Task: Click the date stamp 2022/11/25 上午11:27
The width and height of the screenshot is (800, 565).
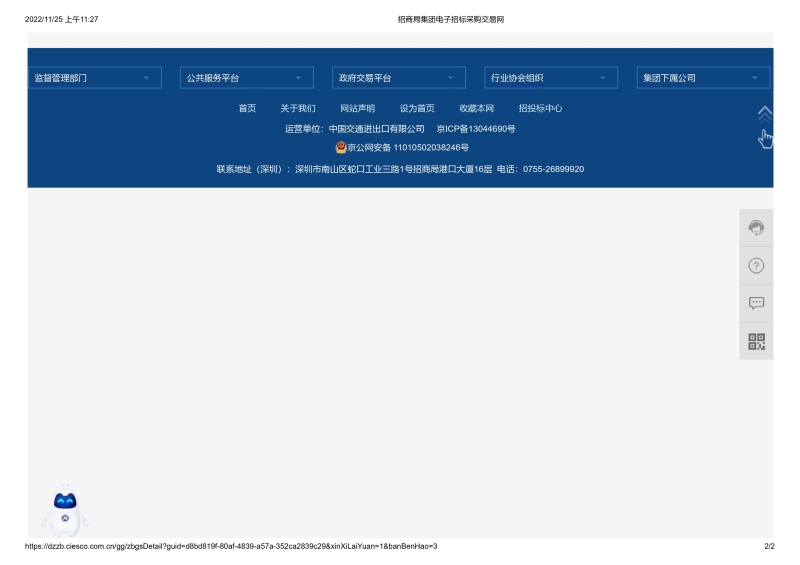Action: tap(61, 19)
